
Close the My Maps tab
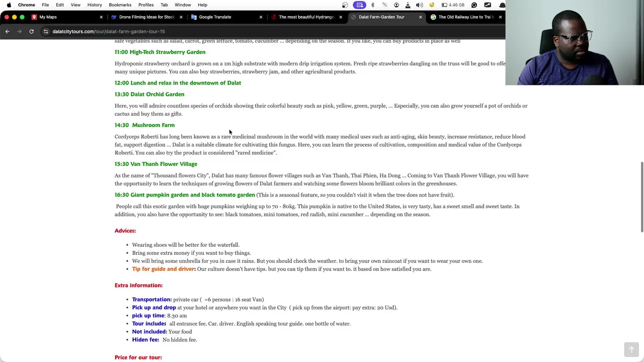click(x=101, y=17)
